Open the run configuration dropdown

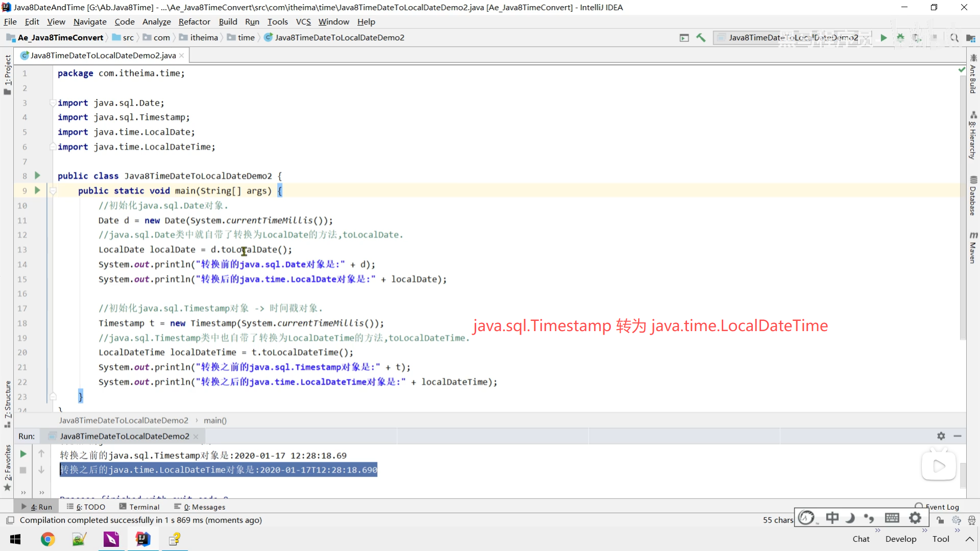pos(792,38)
